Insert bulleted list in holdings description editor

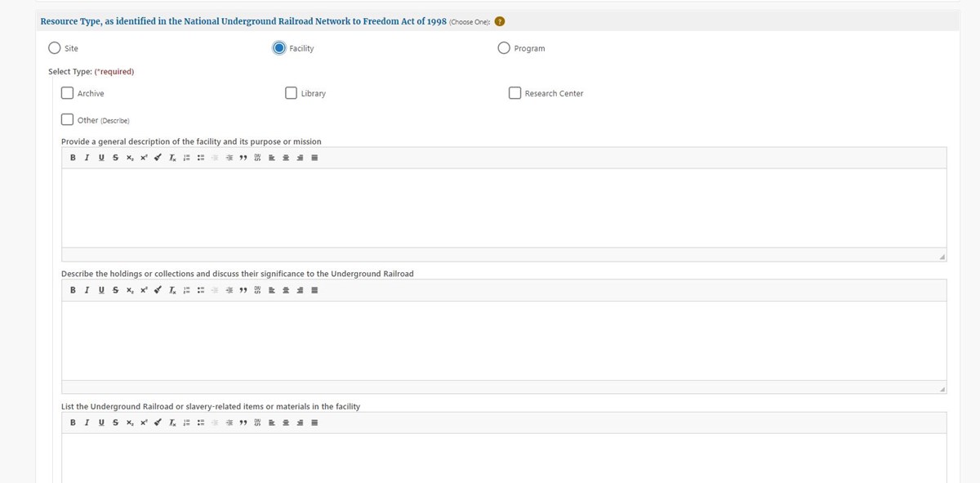[200, 290]
